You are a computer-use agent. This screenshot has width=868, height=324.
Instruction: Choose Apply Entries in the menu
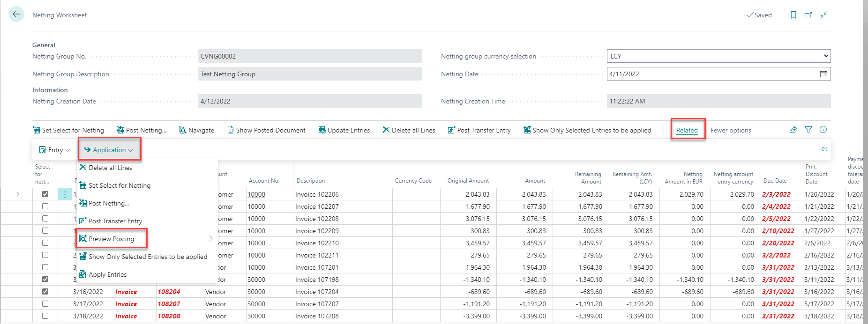(x=108, y=274)
